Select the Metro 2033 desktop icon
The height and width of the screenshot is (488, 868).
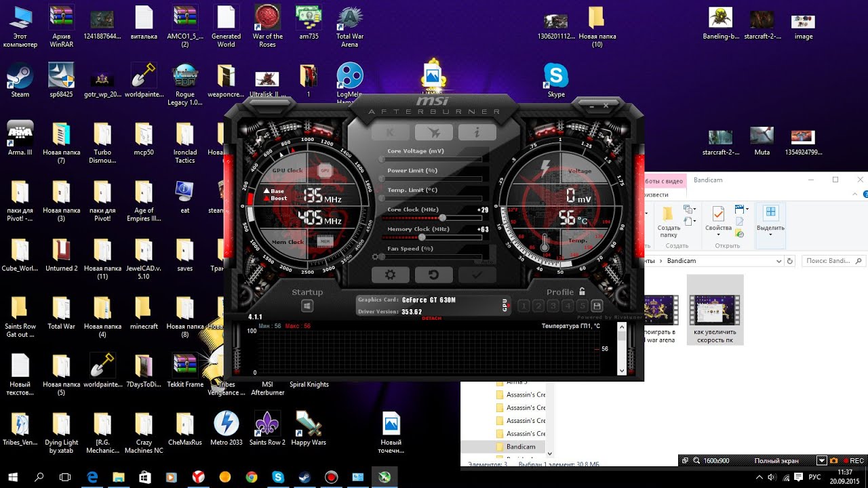click(226, 428)
